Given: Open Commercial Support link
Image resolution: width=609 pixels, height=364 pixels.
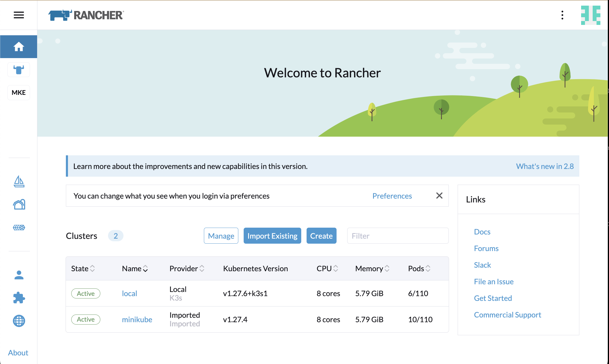Looking at the screenshot, I should (507, 315).
